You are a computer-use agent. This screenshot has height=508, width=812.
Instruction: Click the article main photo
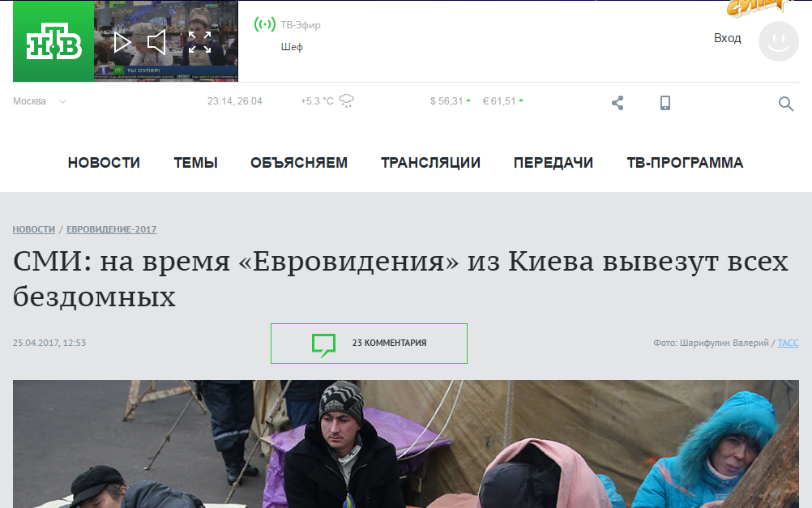(405, 444)
